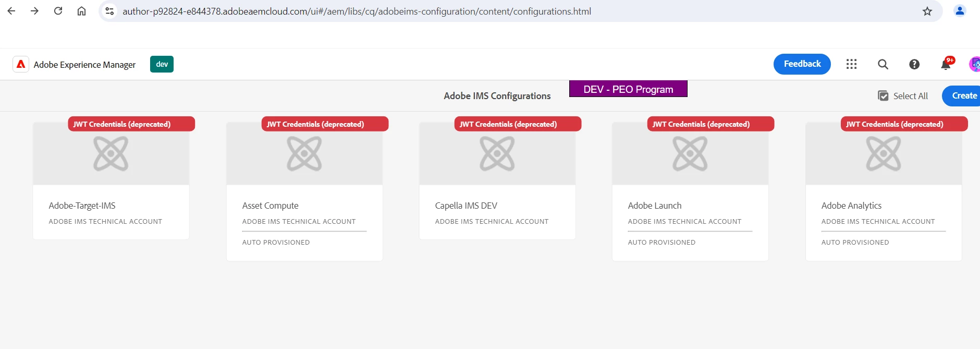Click ADOBE IMS TECHNICAL ACCOUNT under Asset Compute

(299, 222)
